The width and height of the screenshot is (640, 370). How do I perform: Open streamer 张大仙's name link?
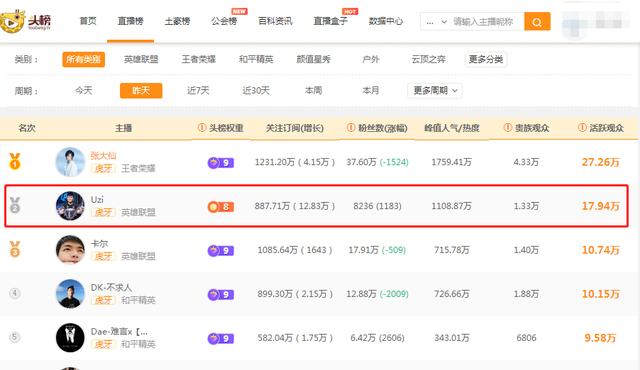click(103, 155)
